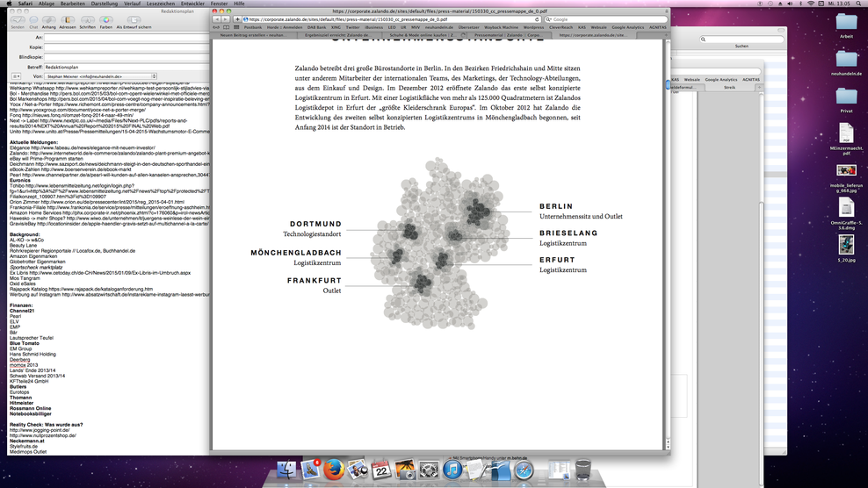Open Google search engine dropdown magnifier
The width and height of the screenshot is (868, 488).
coord(549,19)
